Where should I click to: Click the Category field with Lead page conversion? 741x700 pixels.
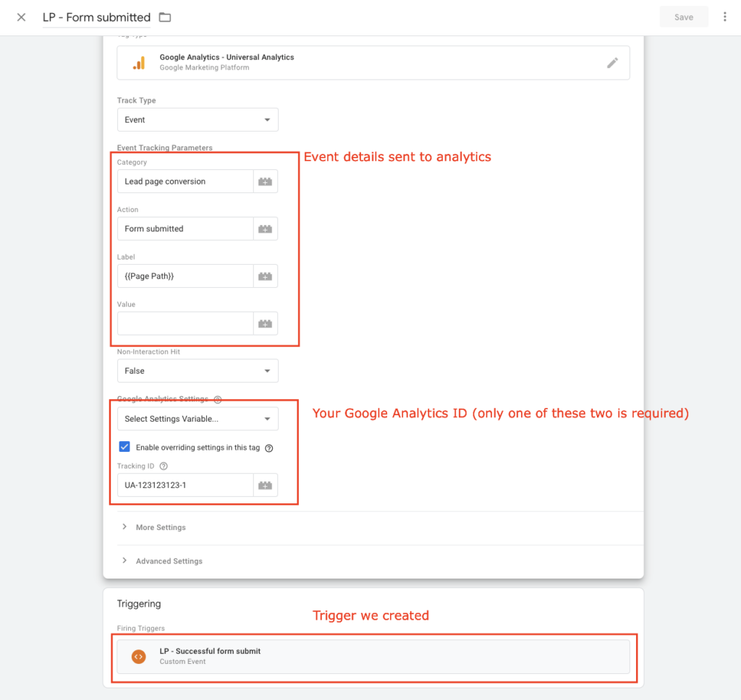185,182
